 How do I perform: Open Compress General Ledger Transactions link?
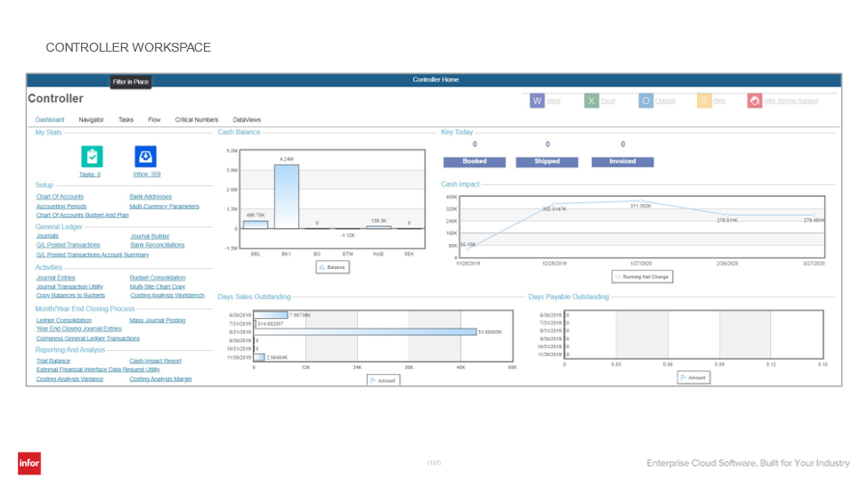click(x=87, y=338)
